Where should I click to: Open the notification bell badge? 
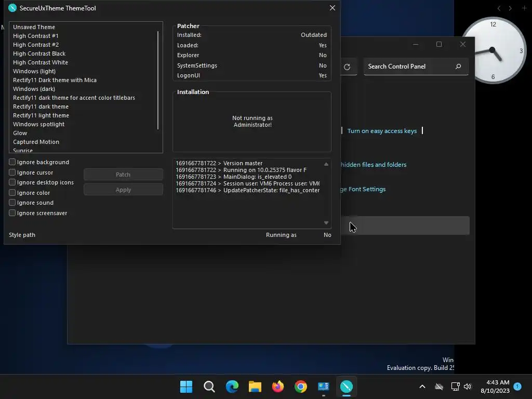517,387
